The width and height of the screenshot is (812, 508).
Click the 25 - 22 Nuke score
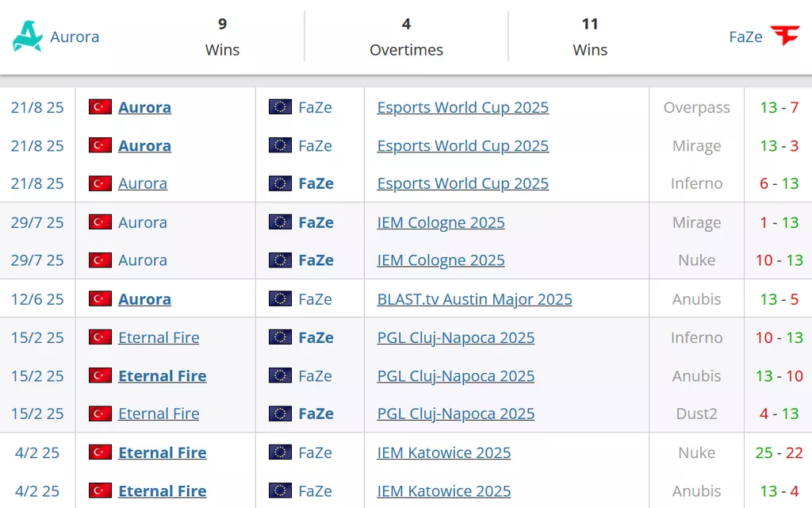[779, 452]
